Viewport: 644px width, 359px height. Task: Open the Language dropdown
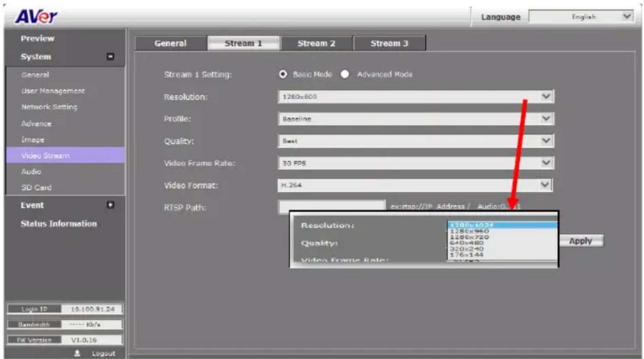pos(582,17)
